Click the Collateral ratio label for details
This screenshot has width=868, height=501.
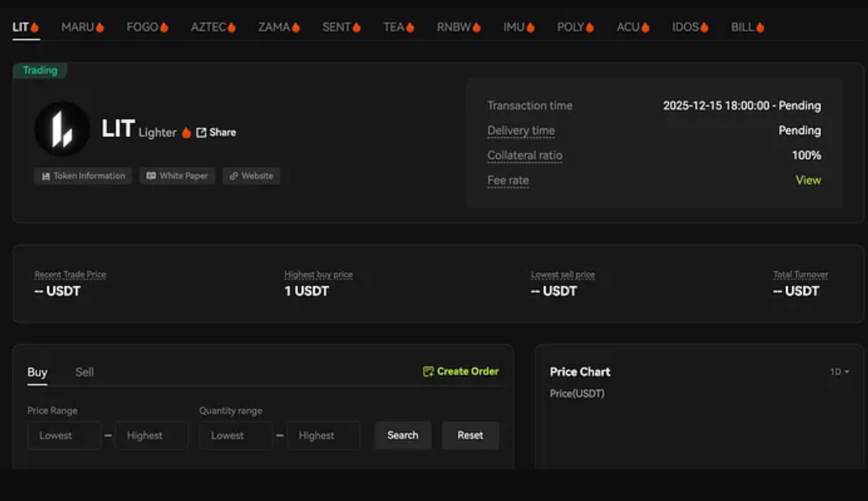[x=525, y=156]
